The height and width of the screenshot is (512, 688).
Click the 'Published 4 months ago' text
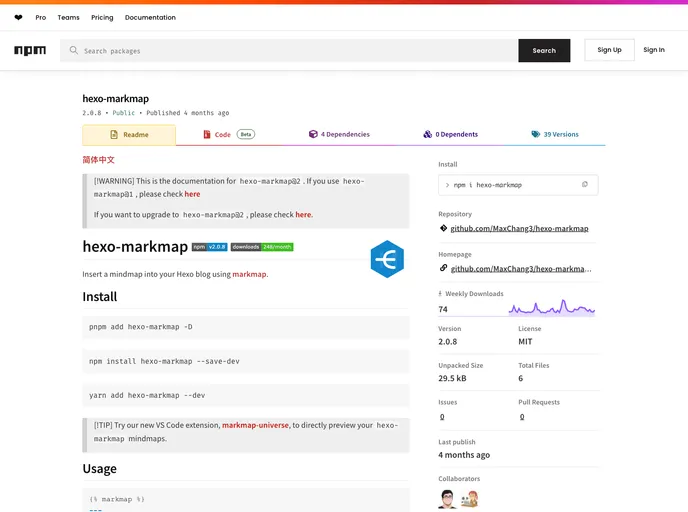188,113
